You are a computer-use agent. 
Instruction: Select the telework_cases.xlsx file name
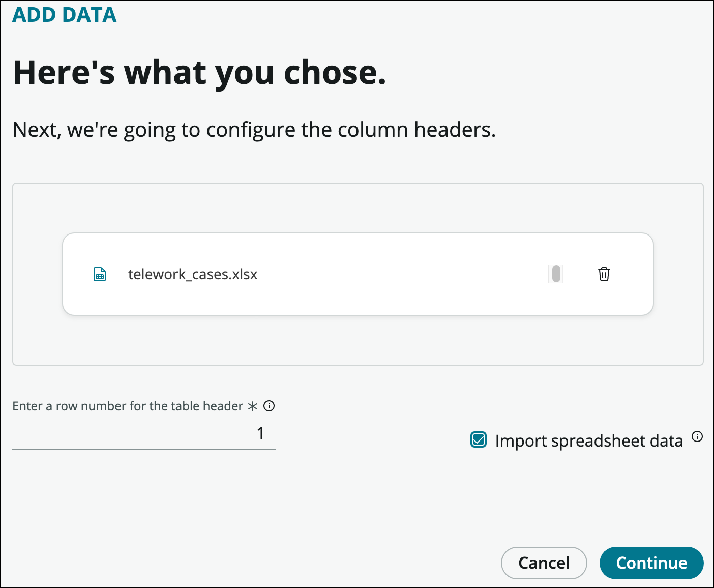point(193,274)
